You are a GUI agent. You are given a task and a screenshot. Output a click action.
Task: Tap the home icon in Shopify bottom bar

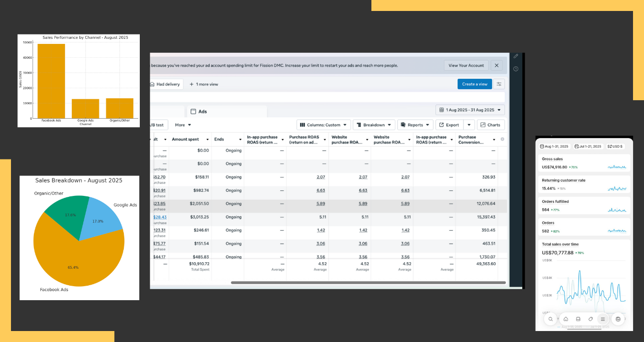(x=566, y=319)
